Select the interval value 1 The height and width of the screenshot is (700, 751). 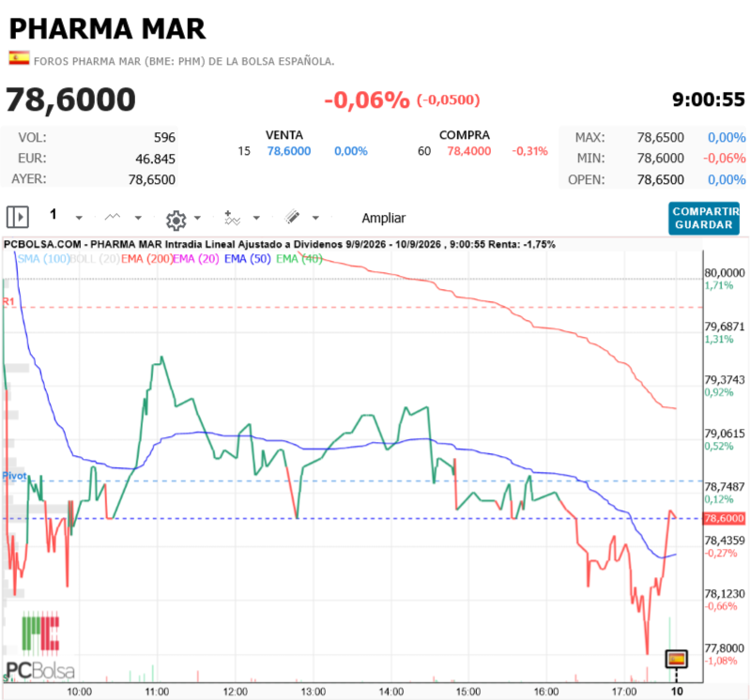pyautogui.click(x=54, y=214)
